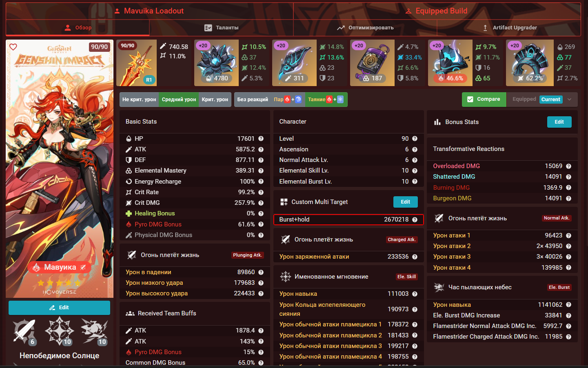This screenshot has width=588, height=368.
Task: Click the help icon beside Level 90
Action: pyautogui.click(x=415, y=139)
